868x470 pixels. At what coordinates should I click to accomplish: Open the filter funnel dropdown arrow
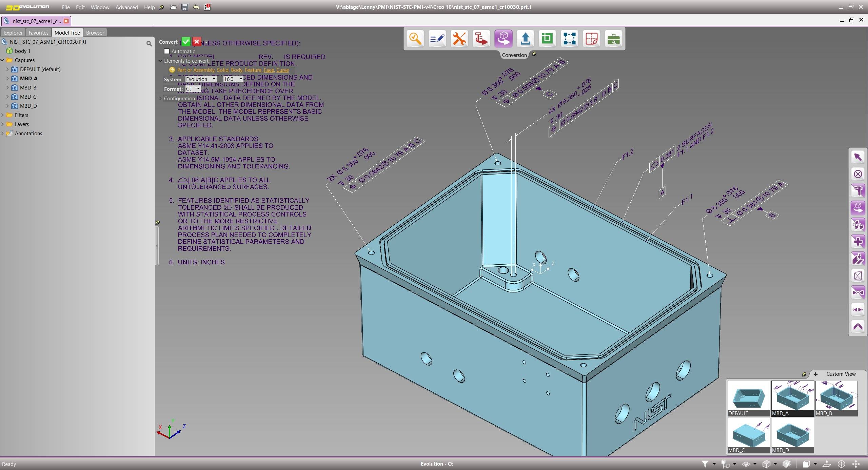click(714, 464)
